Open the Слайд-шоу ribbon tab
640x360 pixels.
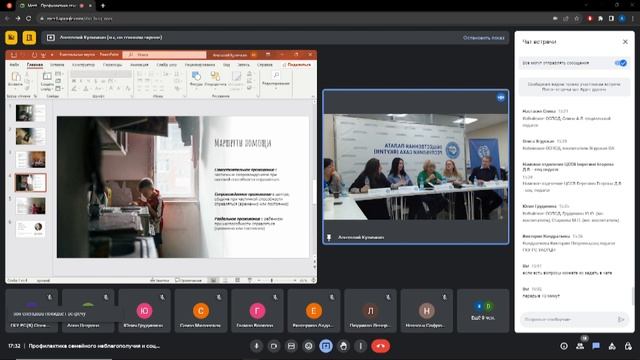pos(167,64)
